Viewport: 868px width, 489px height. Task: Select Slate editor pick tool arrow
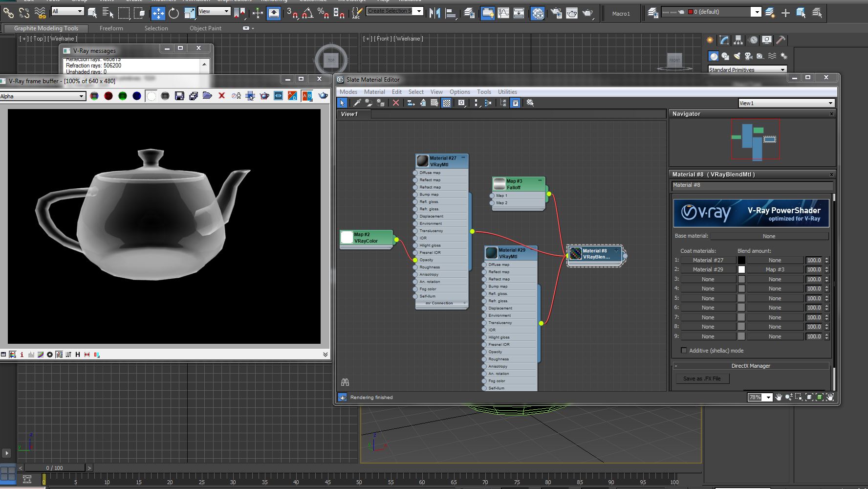click(342, 103)
